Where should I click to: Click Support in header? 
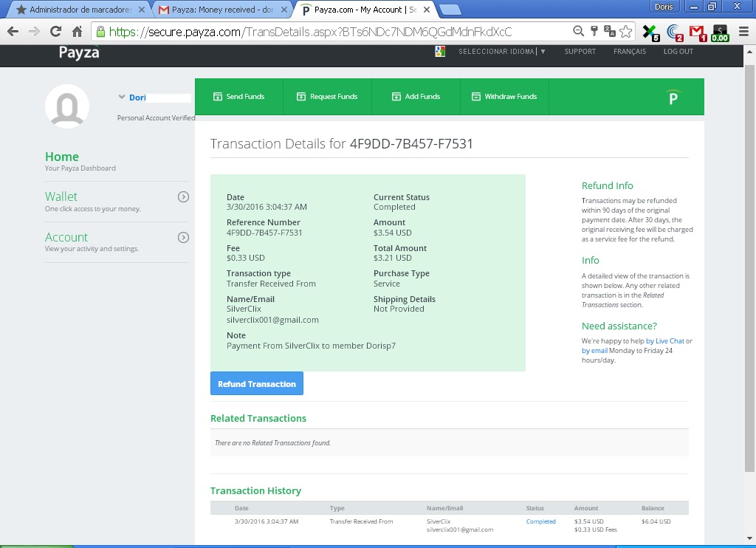pos(580,51)
